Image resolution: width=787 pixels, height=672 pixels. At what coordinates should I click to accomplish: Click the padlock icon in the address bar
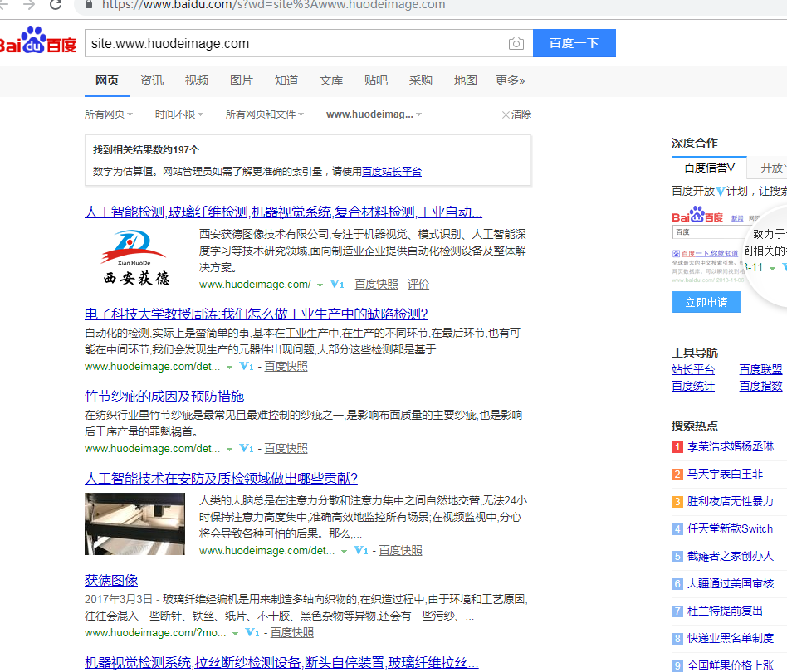click(89, 4)
